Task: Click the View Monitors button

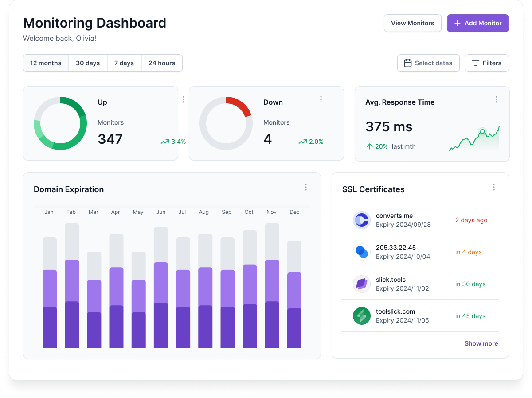Action: click(x=413, y=23)
